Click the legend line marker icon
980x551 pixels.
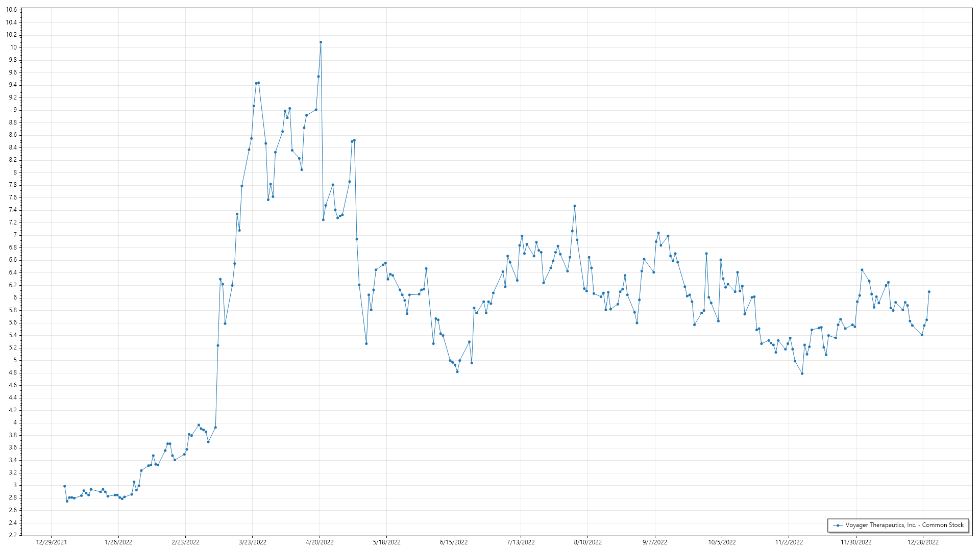[838, 525]
